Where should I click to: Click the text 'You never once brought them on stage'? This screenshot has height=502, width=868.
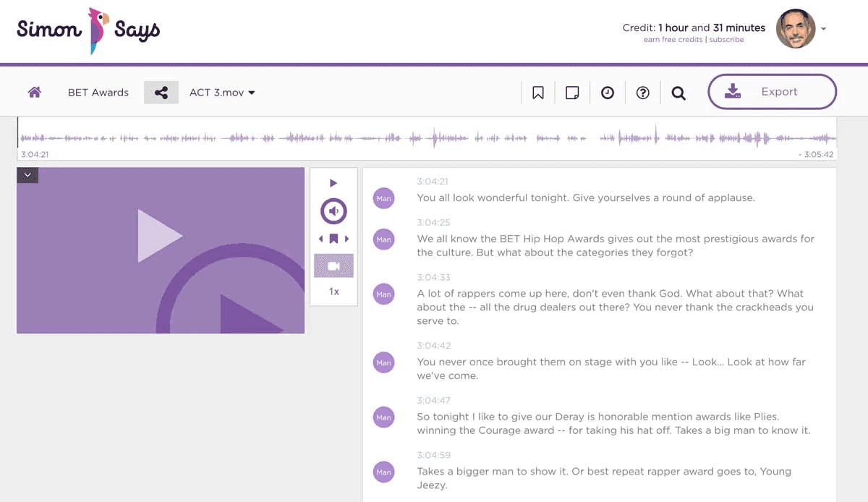click(x=611, y=369)
